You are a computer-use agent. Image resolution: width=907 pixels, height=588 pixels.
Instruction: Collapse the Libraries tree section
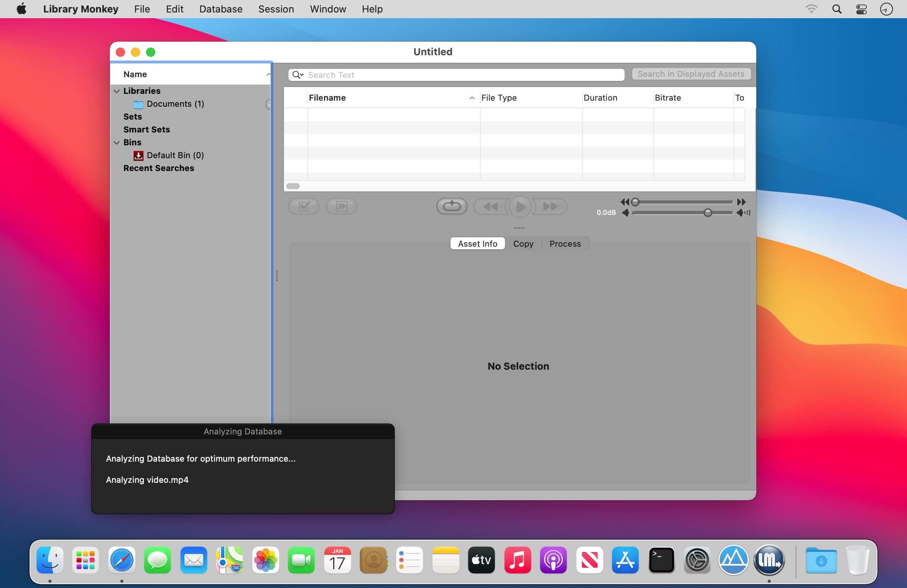tap(117, 91)
